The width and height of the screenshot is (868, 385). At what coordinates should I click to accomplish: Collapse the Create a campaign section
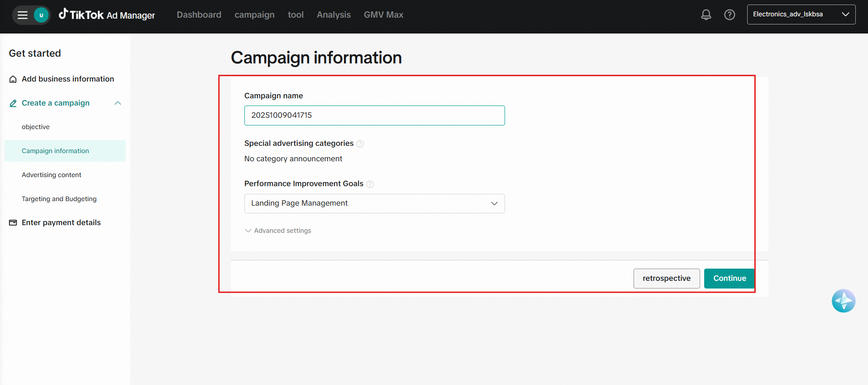[118, 103]
